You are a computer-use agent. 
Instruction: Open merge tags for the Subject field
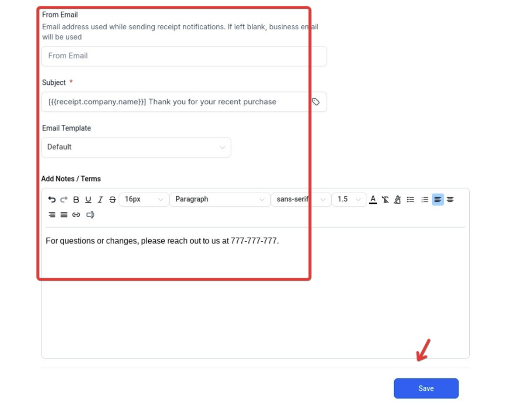[x=316, y=102]
